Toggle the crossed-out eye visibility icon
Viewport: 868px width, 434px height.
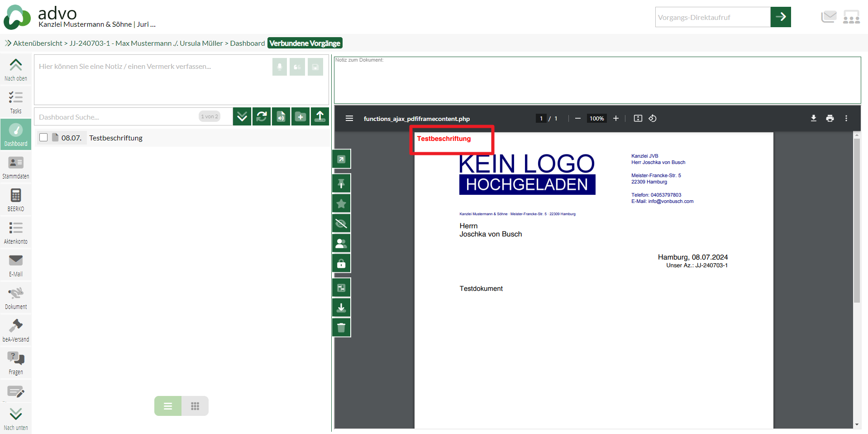[x=341, y=223]
